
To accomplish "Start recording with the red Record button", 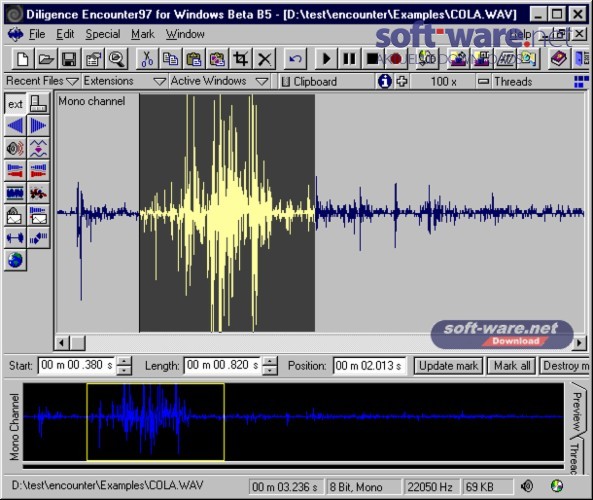I will 396,59.
